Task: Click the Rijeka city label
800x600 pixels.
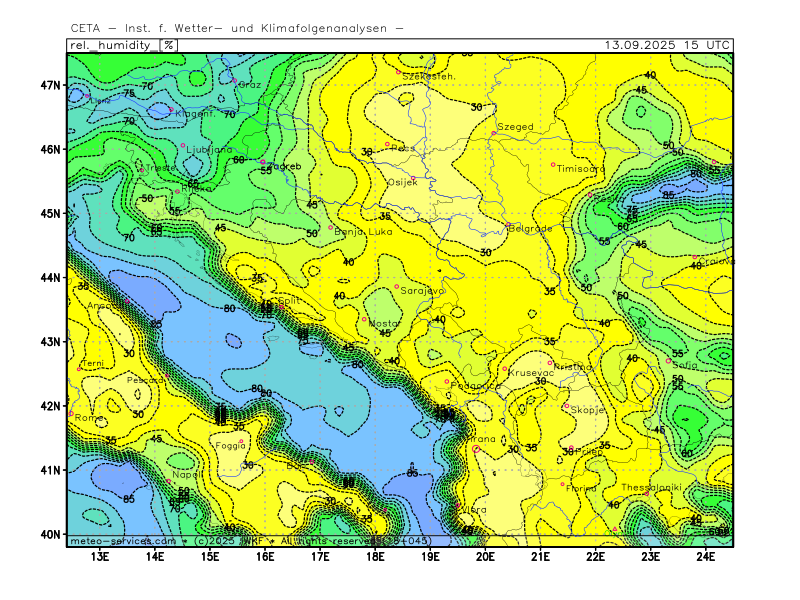Action: 196,188
